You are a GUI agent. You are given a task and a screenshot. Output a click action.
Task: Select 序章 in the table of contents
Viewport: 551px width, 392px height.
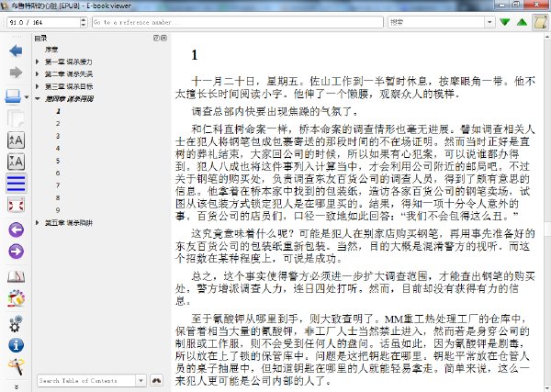point(51,50)
